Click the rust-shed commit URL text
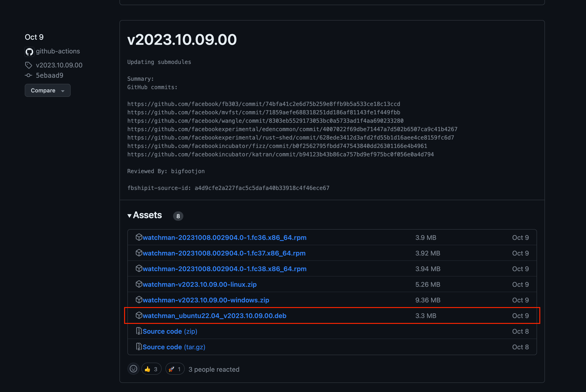The height and width of the screenshot is (392, 586). (x=291, y=137)
